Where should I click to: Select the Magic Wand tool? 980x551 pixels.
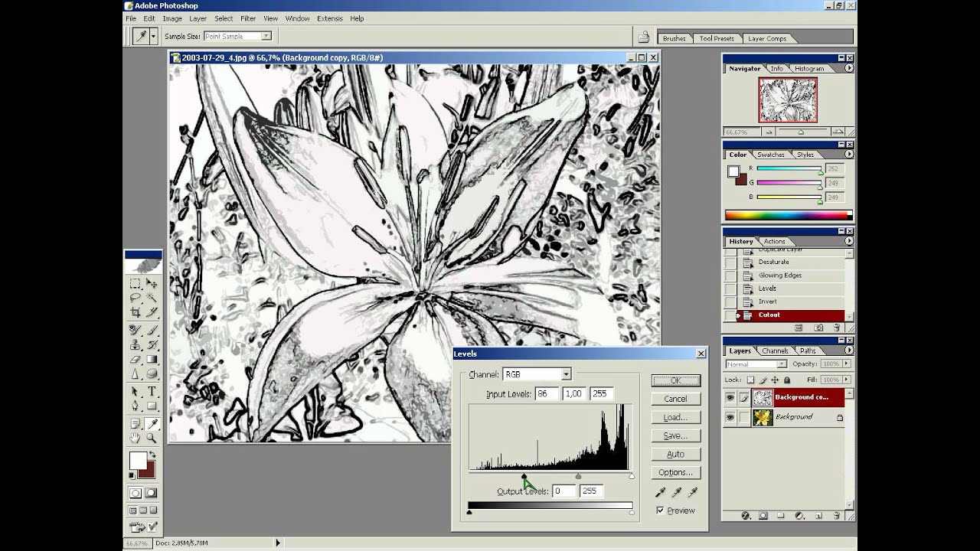pos(152,298)
